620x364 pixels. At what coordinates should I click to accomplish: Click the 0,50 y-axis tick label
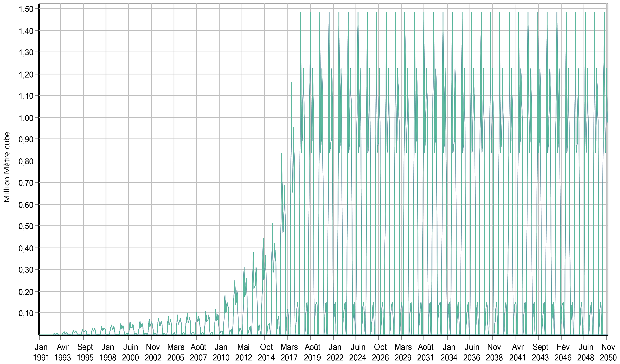[26, 226]
